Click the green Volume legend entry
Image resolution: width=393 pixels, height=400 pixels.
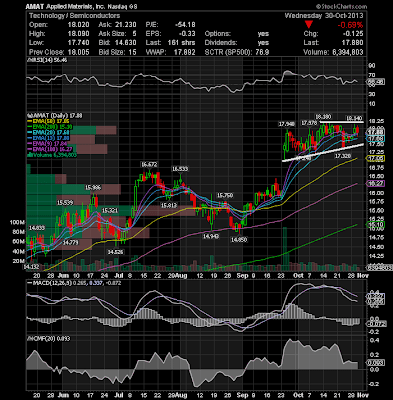(x=51, y=155)
